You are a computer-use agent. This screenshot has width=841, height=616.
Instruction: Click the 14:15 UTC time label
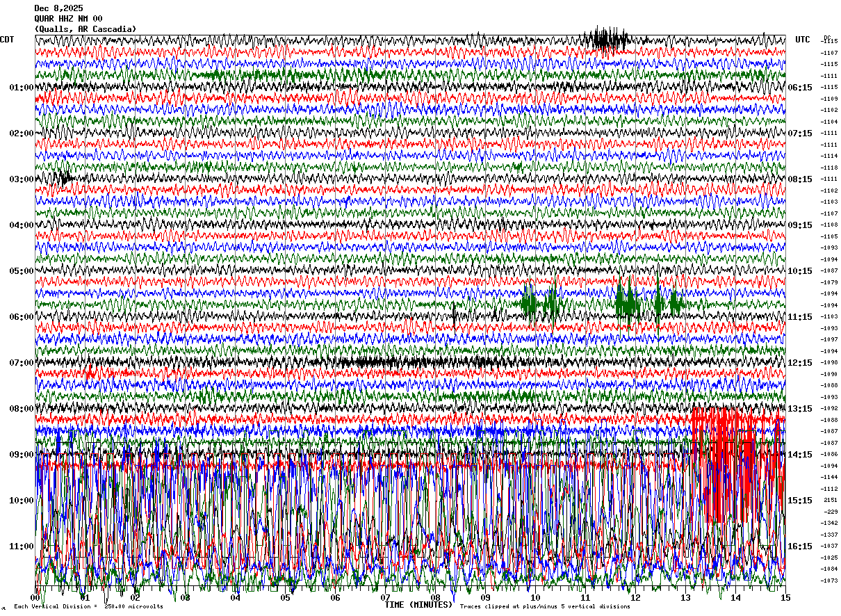[801, 455]
